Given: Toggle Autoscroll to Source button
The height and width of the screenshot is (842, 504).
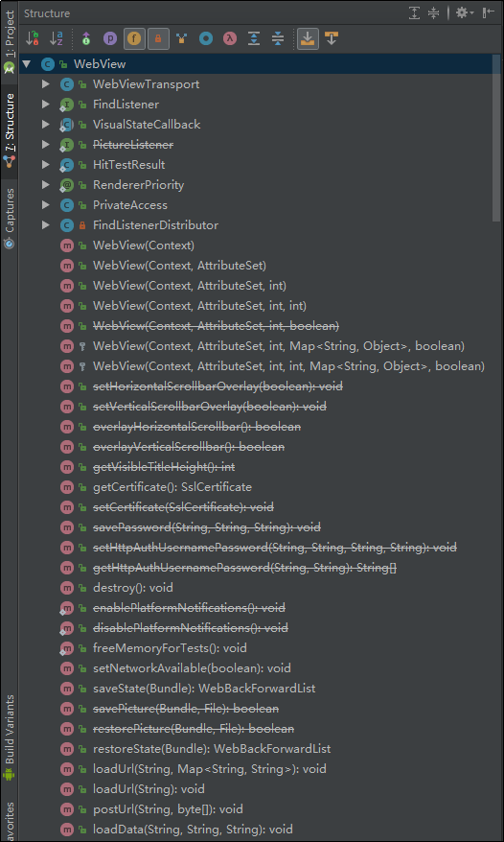Looking at the screenshot, I should pos(308,38).
